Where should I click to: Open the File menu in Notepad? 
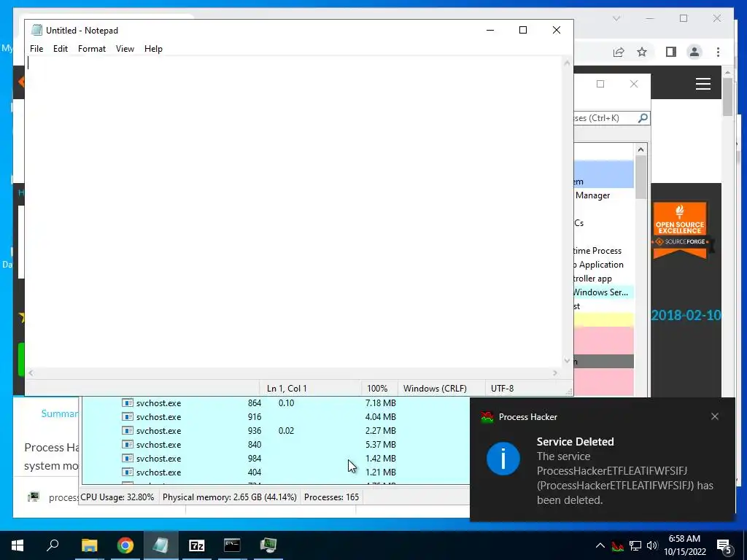click(x=36, y=49)
